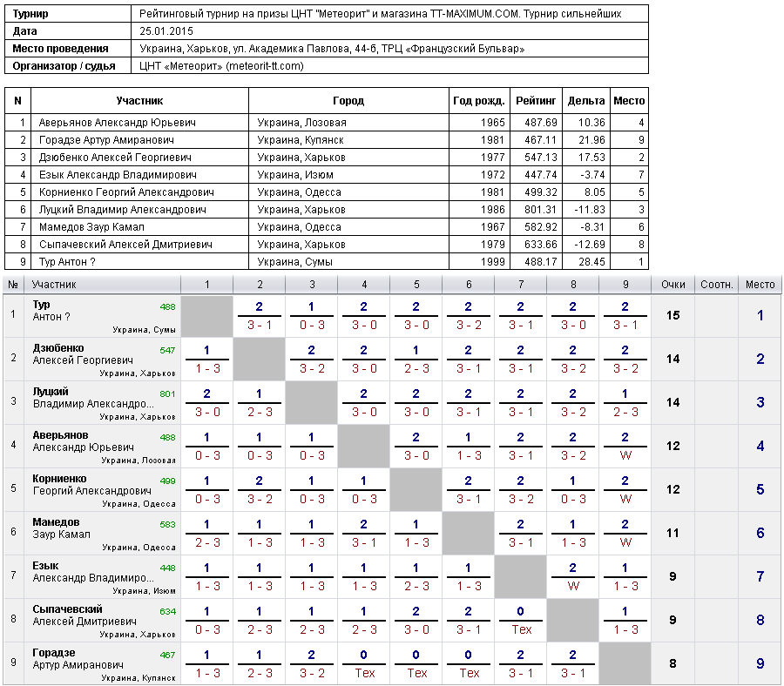Click 'Езык Александр Владимирович' in the participants list
The height and width of the screenshot is (686, 784).
(118, 175)
